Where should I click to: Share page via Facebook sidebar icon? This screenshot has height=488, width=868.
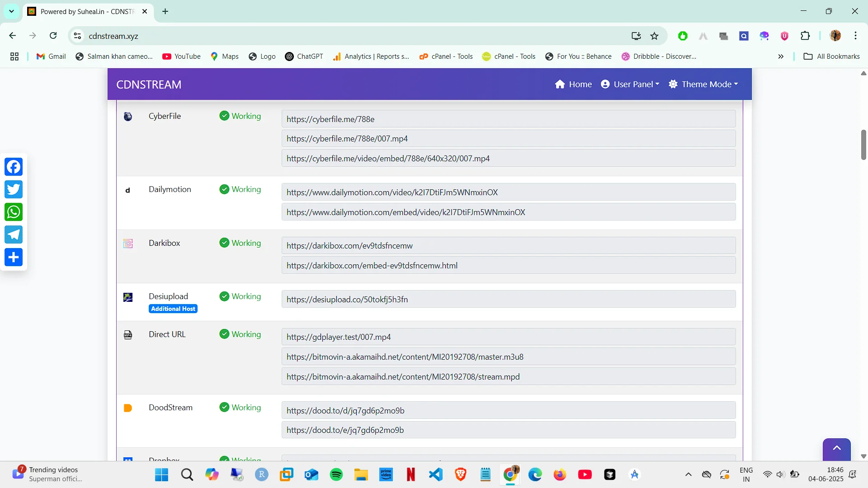[14, 167]
